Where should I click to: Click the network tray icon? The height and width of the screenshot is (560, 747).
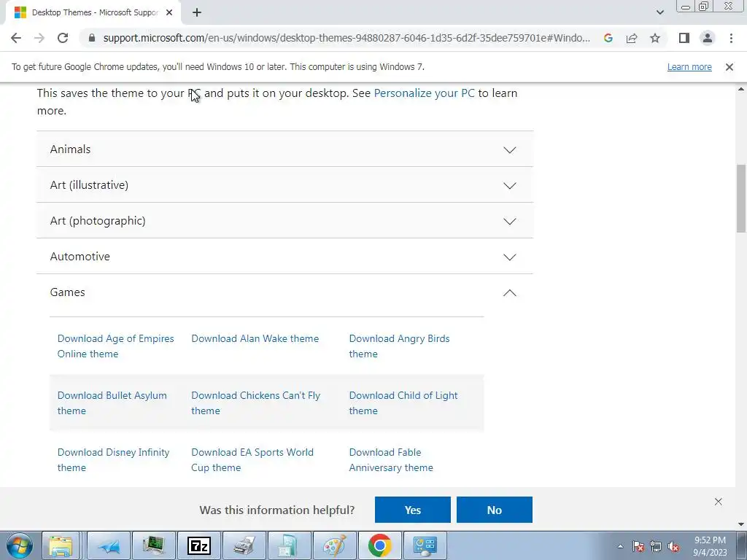(x=656, y=546)
